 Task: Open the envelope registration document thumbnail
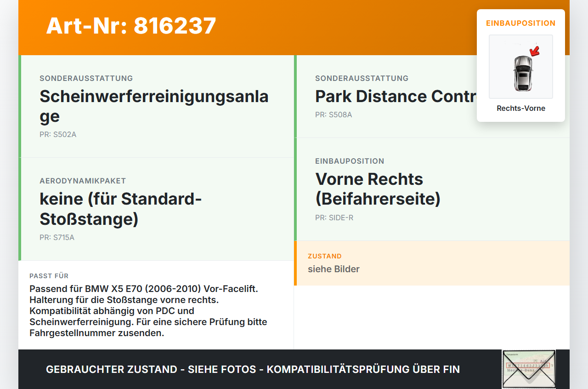pos(529,369)
